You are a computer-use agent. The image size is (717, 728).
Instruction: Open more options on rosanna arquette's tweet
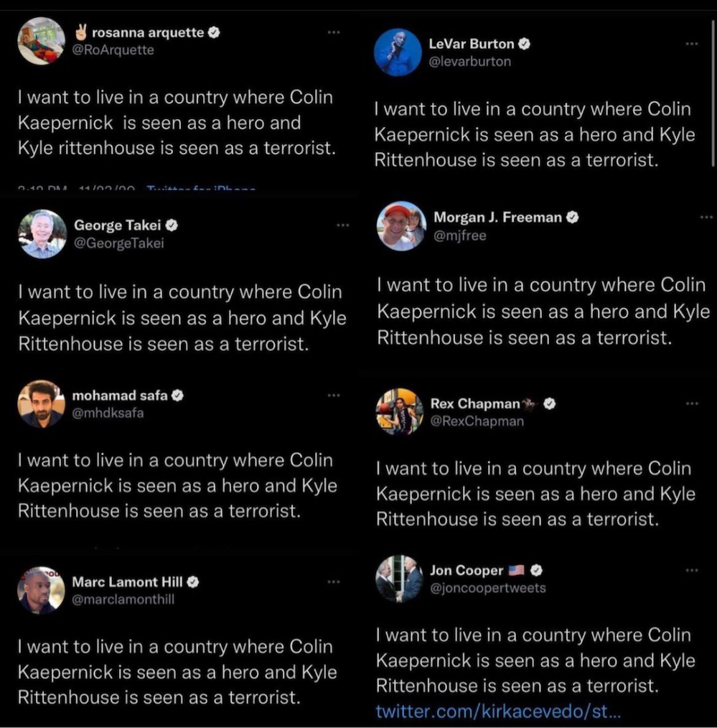[333, 32]
